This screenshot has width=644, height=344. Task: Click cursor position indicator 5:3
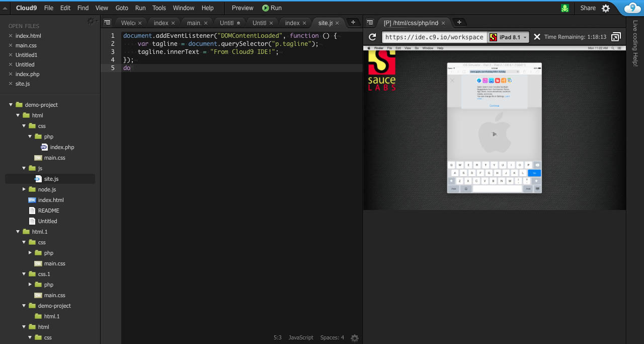coord(277,337)
